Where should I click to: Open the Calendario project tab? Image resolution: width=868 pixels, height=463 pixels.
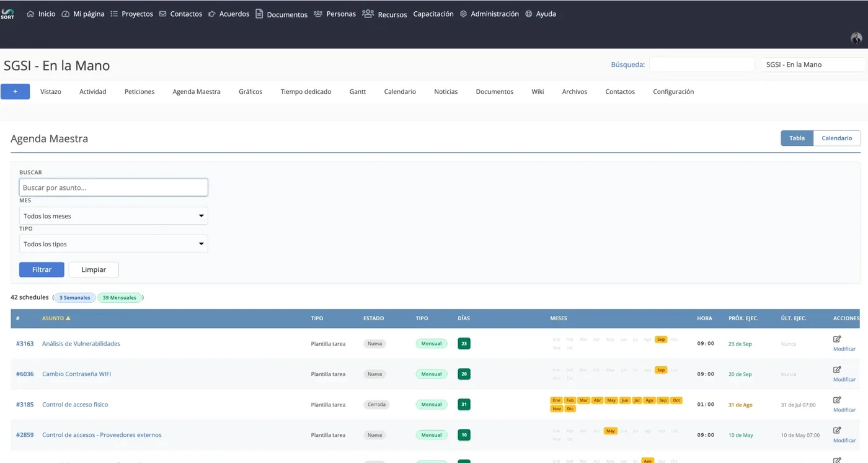[x=400, y=91]
